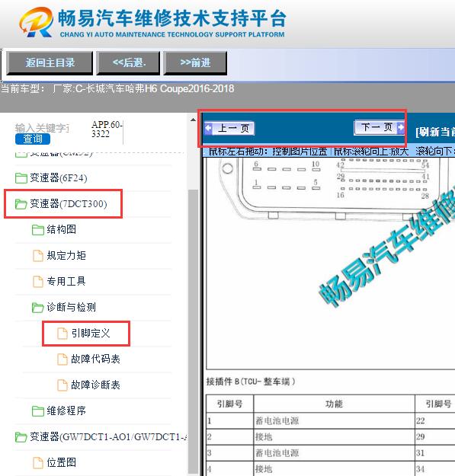Viewport: 455px width, 476px height.
Task: Go back with <<后退 button
Action: coord(129,63)
